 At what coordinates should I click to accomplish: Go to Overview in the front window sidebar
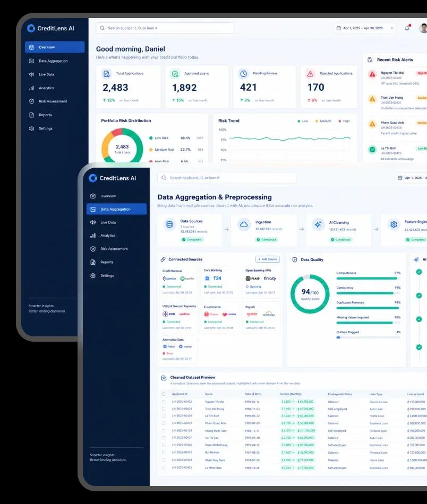click(x=116, y=196)
